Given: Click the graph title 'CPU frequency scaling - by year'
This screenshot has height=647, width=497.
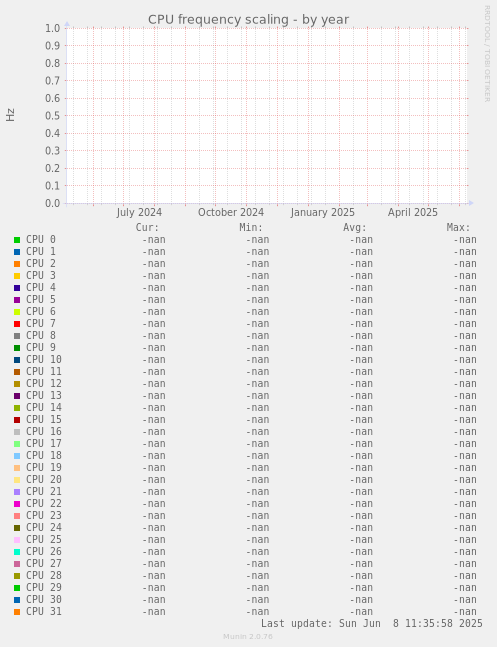Looking at the screenshot, I should point(248,20).
